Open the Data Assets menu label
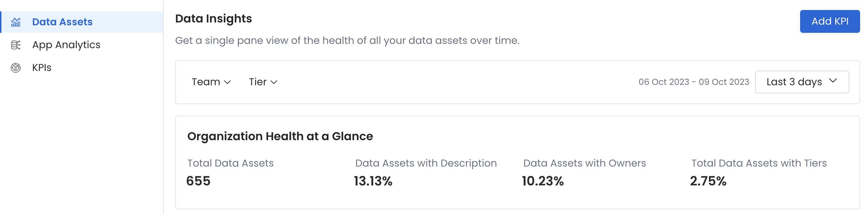The width and height of the screenshot is (868, 214). (x=62, y=22)
